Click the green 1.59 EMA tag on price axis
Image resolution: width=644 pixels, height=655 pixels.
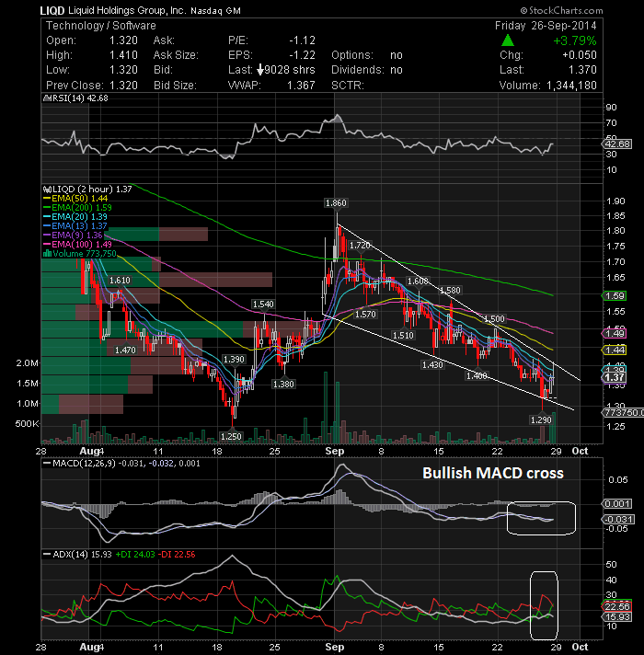pyautogui.click(x=614, y=295)
